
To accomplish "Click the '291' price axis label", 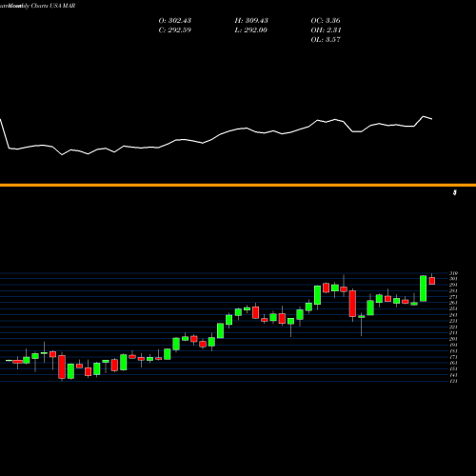I will point(453,285).
